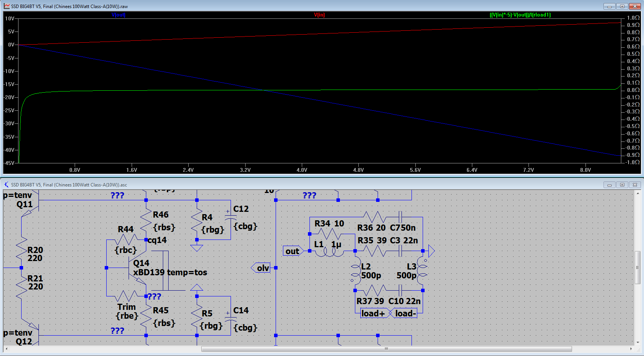
Task: Select the 'R36 20' resistor label
Action: [371, 228]
